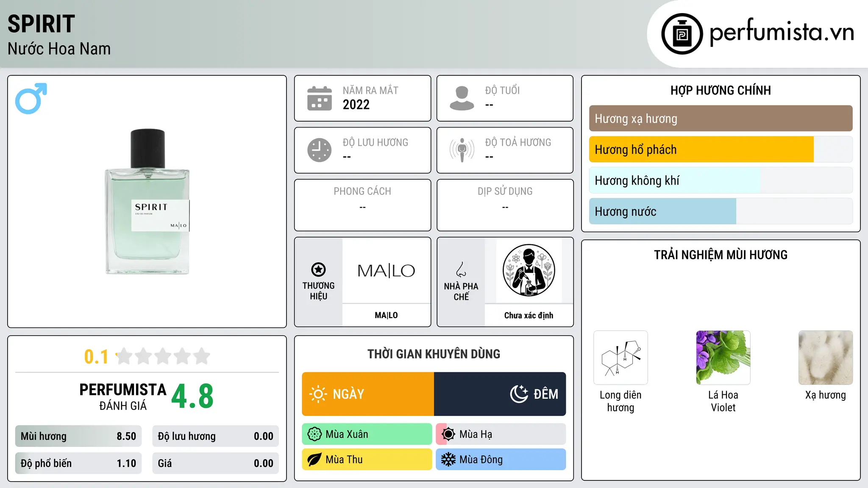Click the clock icon beside Độ lưu hương
This screenshot has width=868, height=488.
[320, 150]
